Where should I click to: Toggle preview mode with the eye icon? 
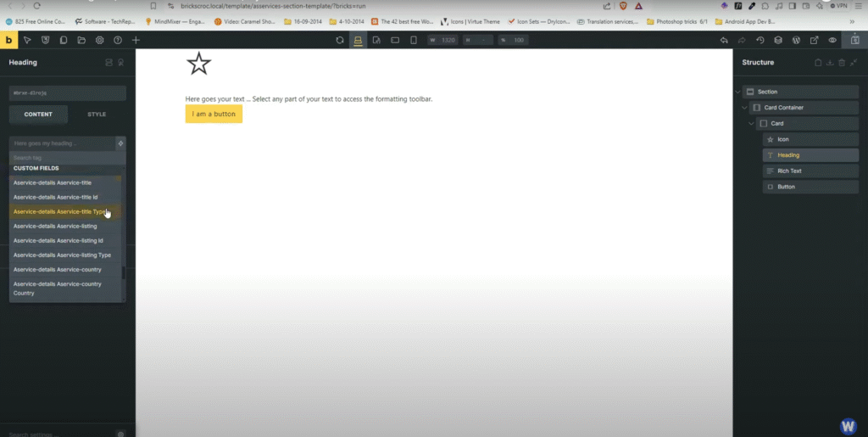click(x=832, y=40)
